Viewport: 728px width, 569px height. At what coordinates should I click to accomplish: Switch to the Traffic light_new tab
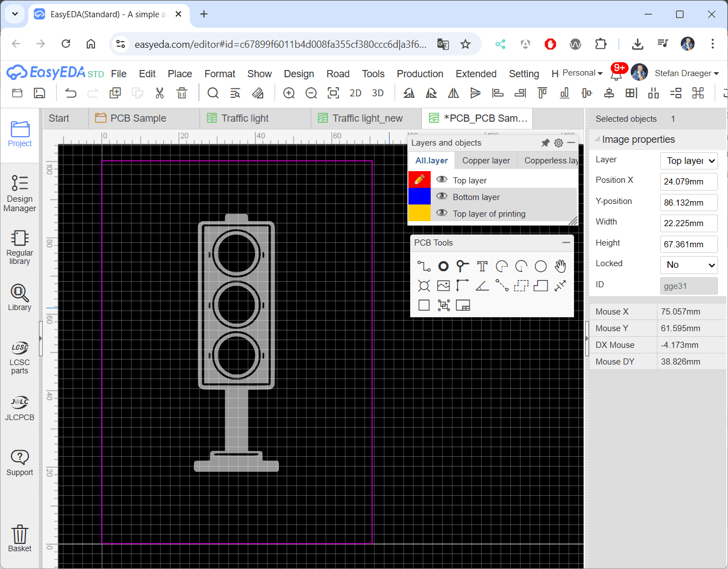(367, 118)
